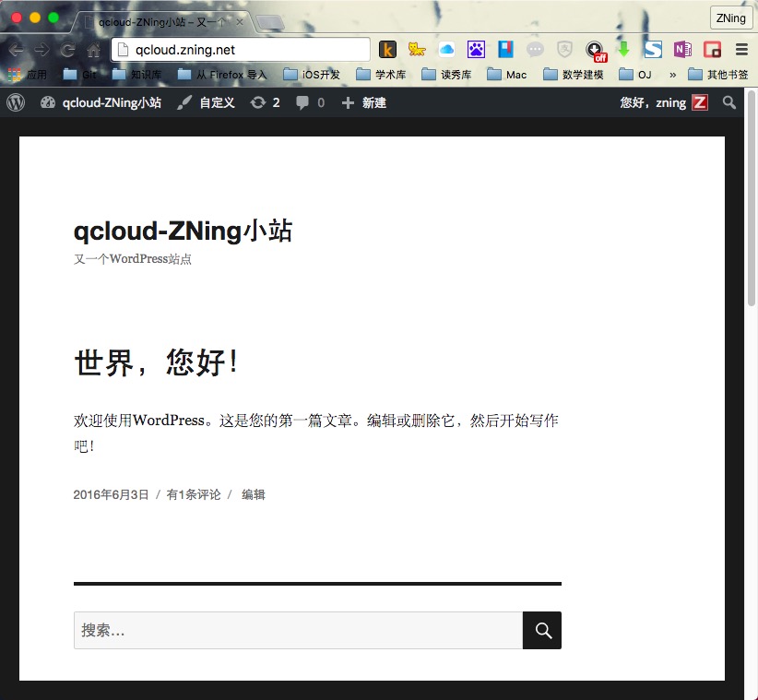
Task: Select the qcloud-ZNing小站 browser tab
Action: pyautogui.click(x=162, y=22)
